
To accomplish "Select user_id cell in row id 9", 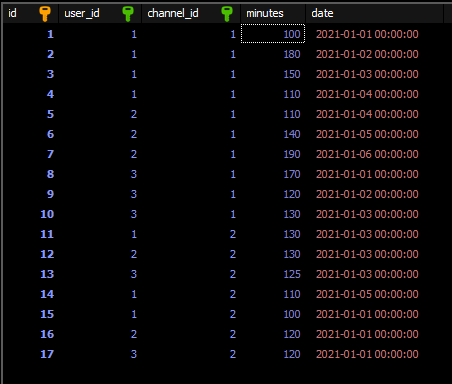I will point(100,194).
